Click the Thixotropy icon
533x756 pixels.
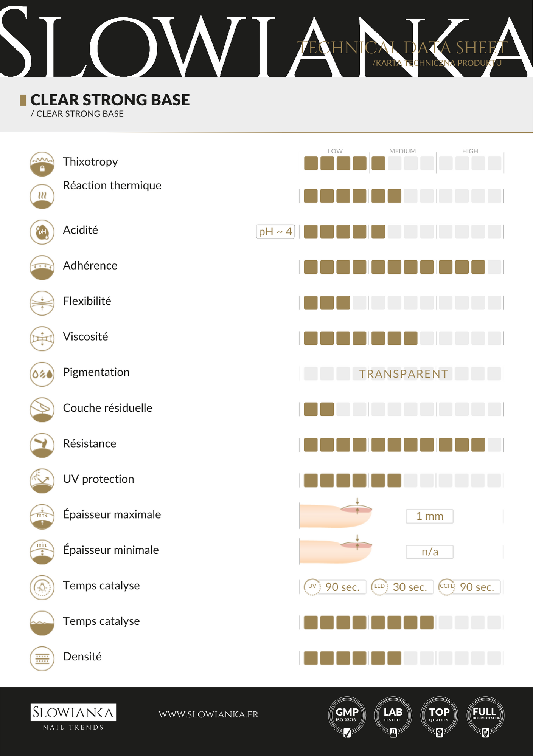[42, 164]
